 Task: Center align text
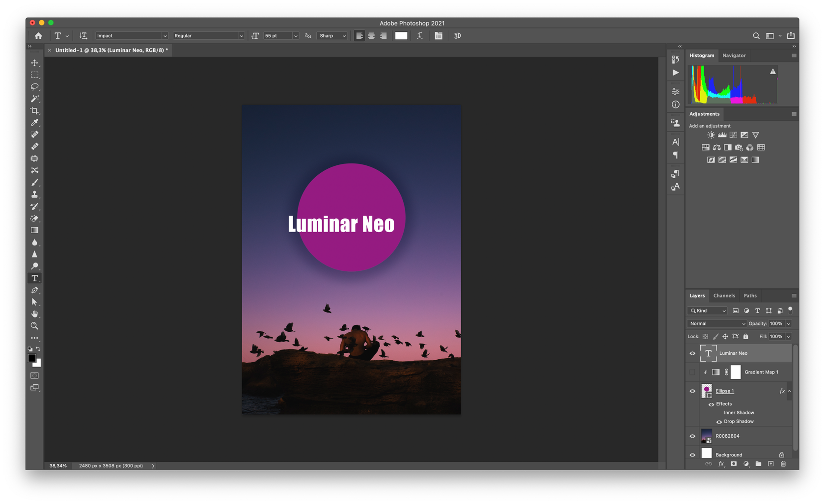tap(371, 36)
